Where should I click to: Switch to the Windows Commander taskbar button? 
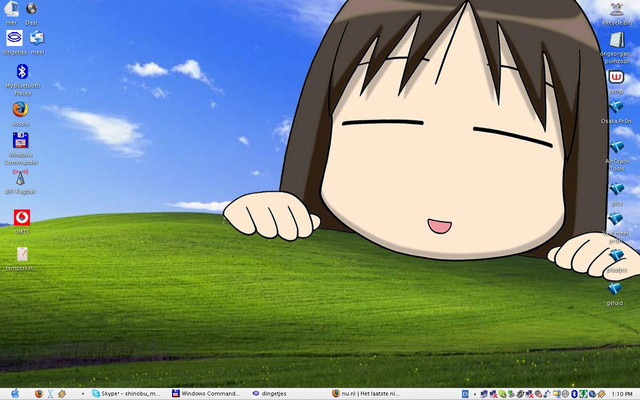[206, 393]
